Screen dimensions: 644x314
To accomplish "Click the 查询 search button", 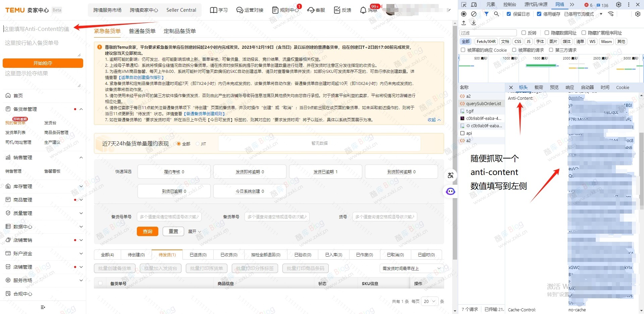I will click(x=148, y=231).
